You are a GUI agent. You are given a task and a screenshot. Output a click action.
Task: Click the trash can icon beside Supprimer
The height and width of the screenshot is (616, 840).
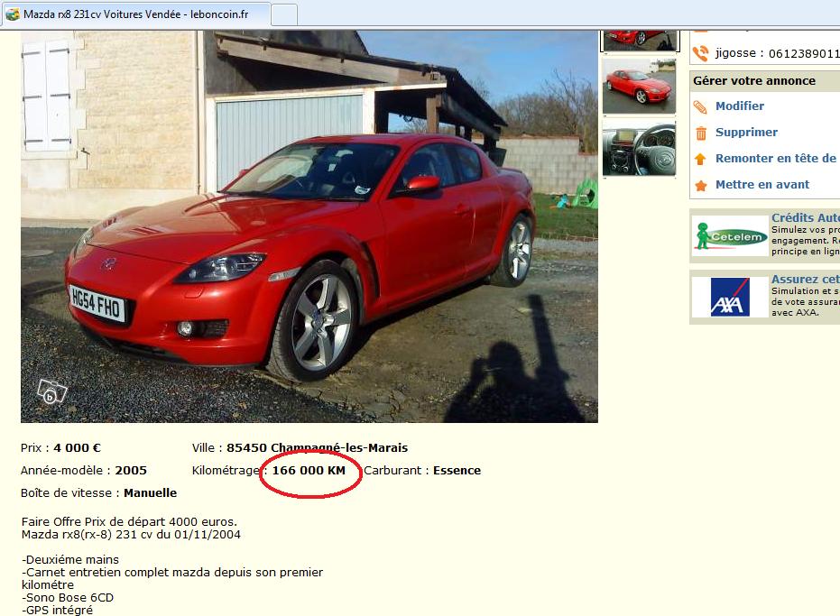click(700, 133)
